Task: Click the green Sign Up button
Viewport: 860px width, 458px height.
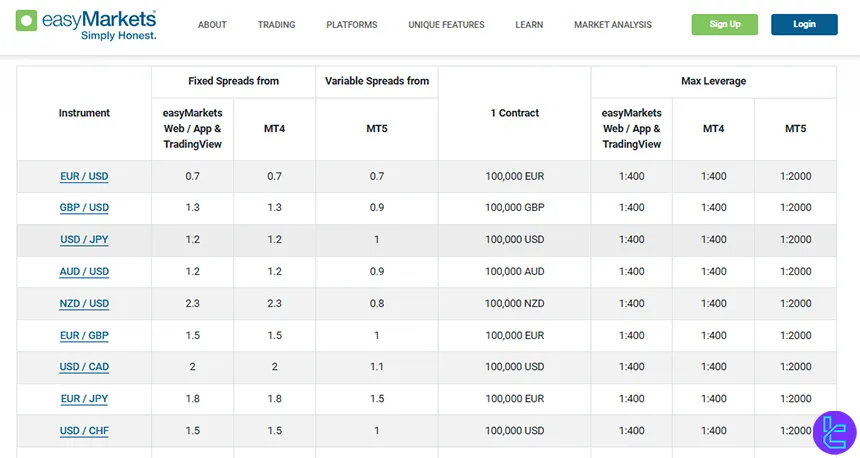Action: point(725,25)
